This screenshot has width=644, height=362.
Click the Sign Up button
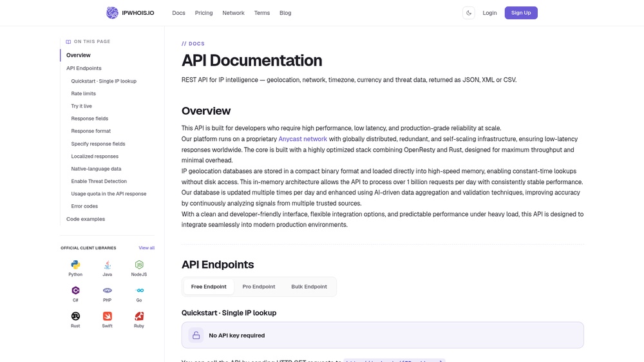521,13
